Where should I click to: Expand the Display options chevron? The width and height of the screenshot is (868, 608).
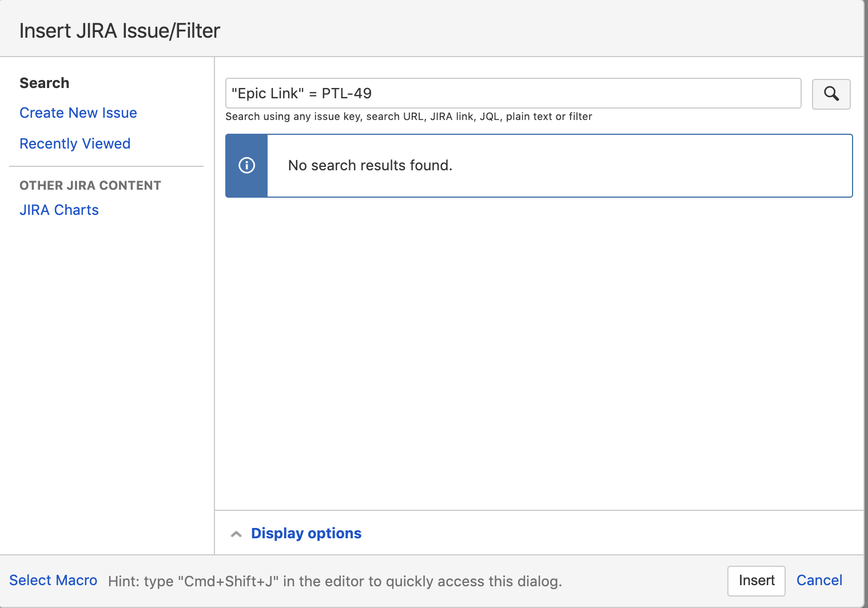click(x=236, y=534)
